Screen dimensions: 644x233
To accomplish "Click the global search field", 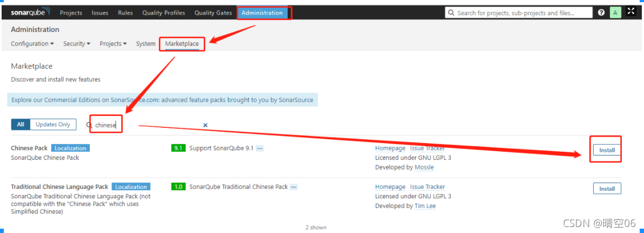I will point(519,13).
